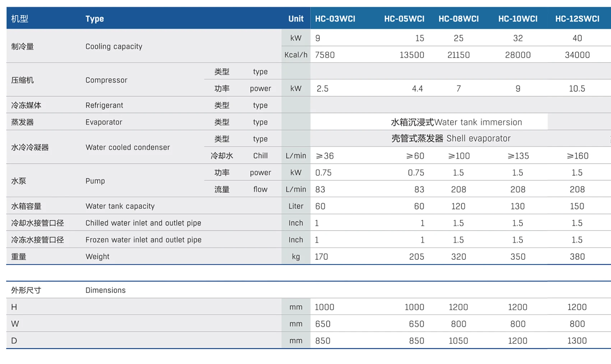Select the Weight label
The height and width of the screenshot is (364, 611).
click(x=97, y=257)
